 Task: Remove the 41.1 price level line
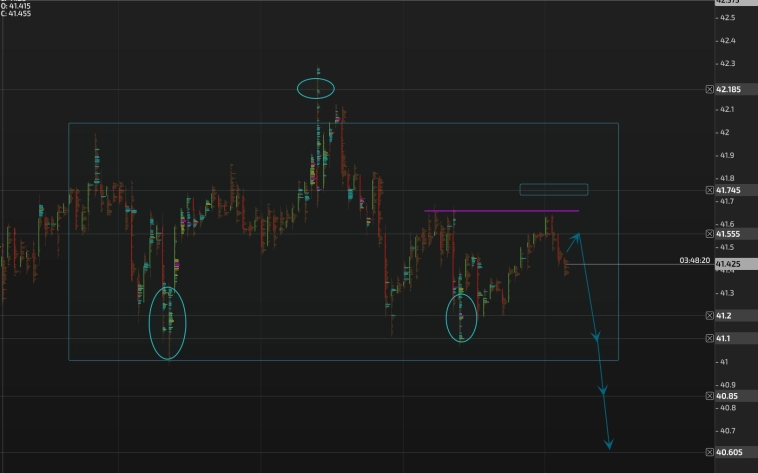click(709, 339)
